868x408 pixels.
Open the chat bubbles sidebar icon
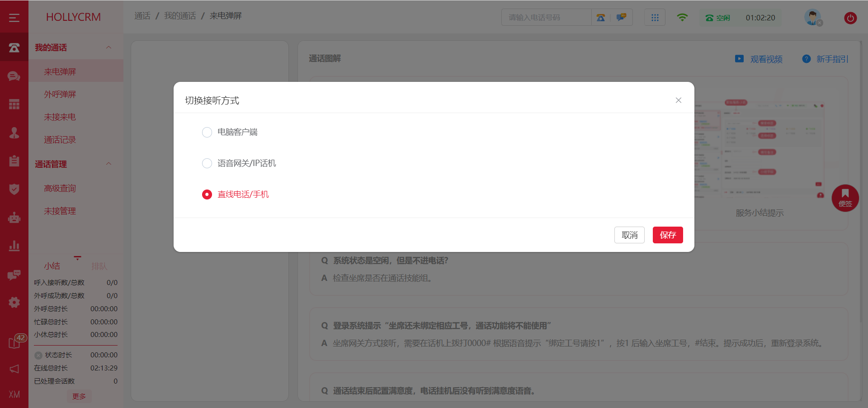(14, 76)
